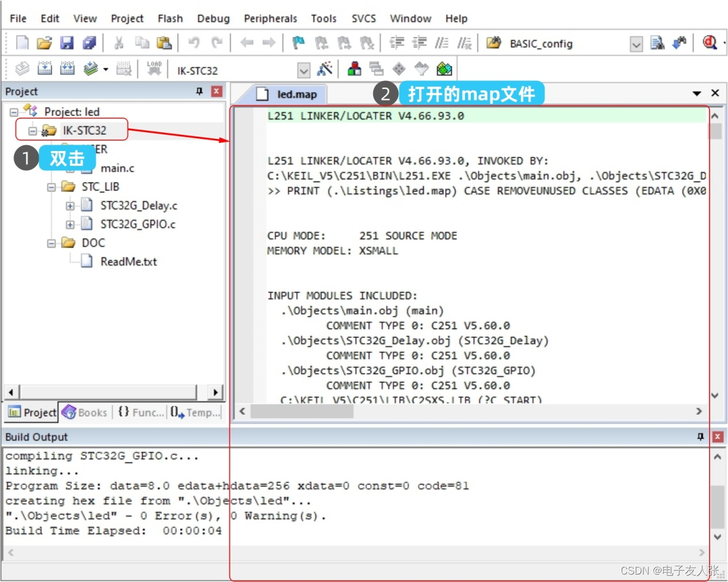Click the editor vertical scrollbar down arrow

[x=715, y=395]
